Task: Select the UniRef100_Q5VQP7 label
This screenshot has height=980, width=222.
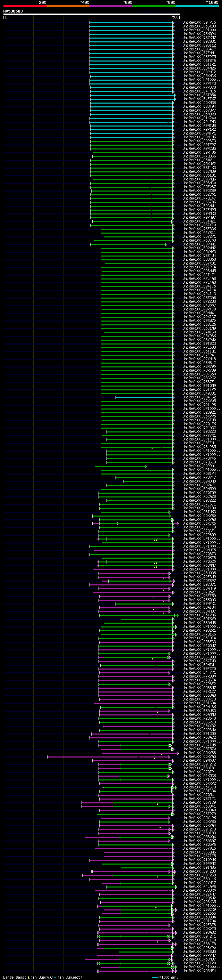Action: (x=199, y=110)
